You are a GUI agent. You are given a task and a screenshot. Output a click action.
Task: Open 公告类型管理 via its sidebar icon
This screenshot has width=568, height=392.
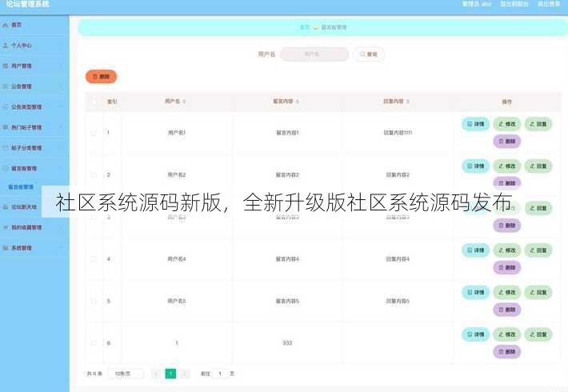click(6, 107)
